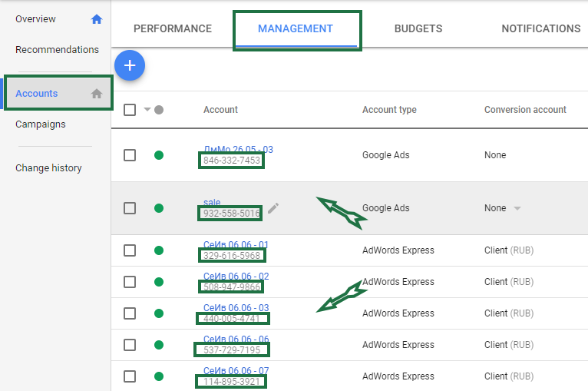Click the blue plus add account button
Image resolution: width=588 pixels, height=391 pixels.
point(130,65)
